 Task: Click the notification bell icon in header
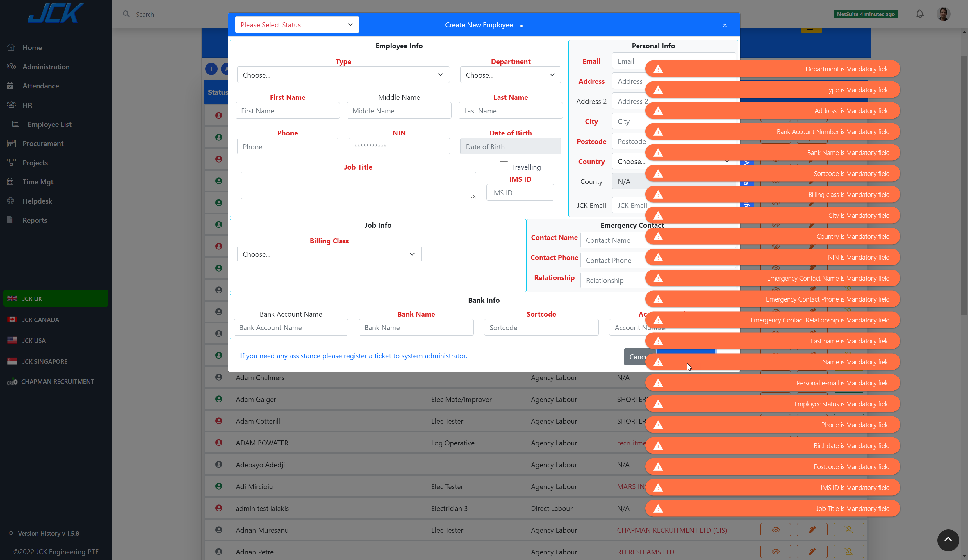920,13
